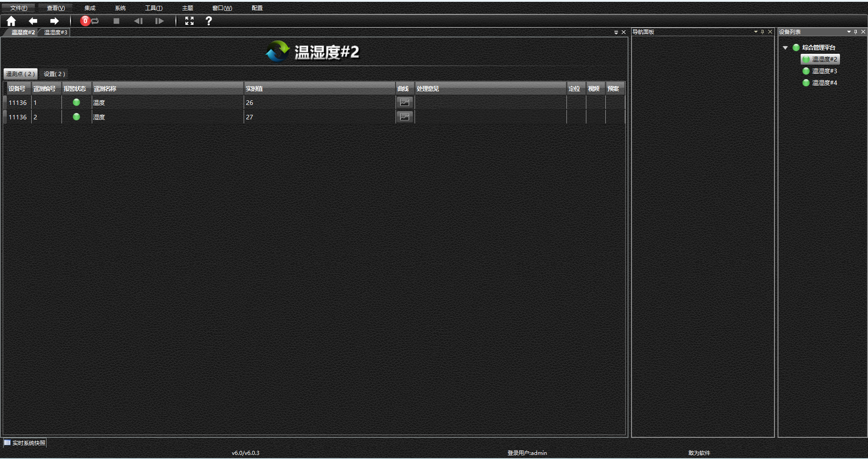The image size is (868, 459).
Task: Open the 配置 menu
Action: click(257, 8)
